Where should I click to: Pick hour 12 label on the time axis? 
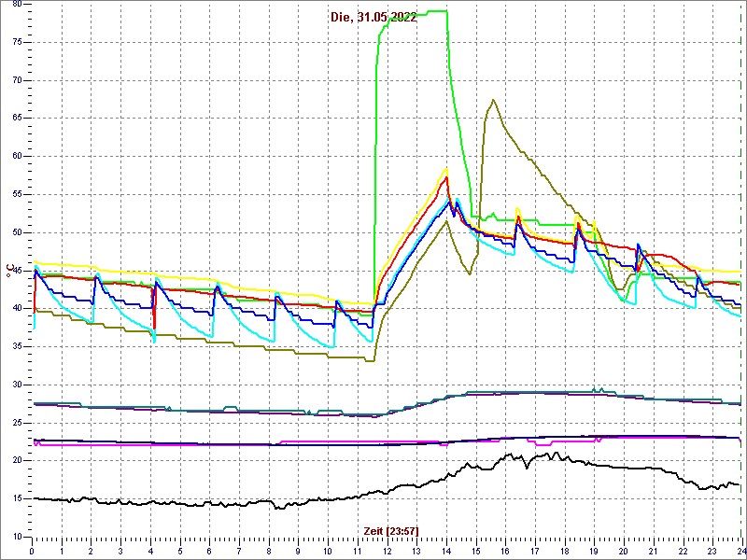click(387, 552)
